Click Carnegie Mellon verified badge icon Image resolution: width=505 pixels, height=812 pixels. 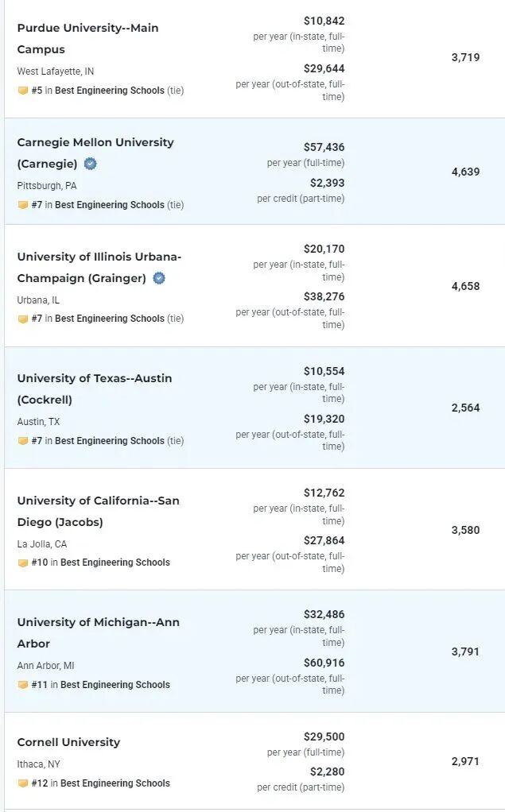(x=90, y=164)
